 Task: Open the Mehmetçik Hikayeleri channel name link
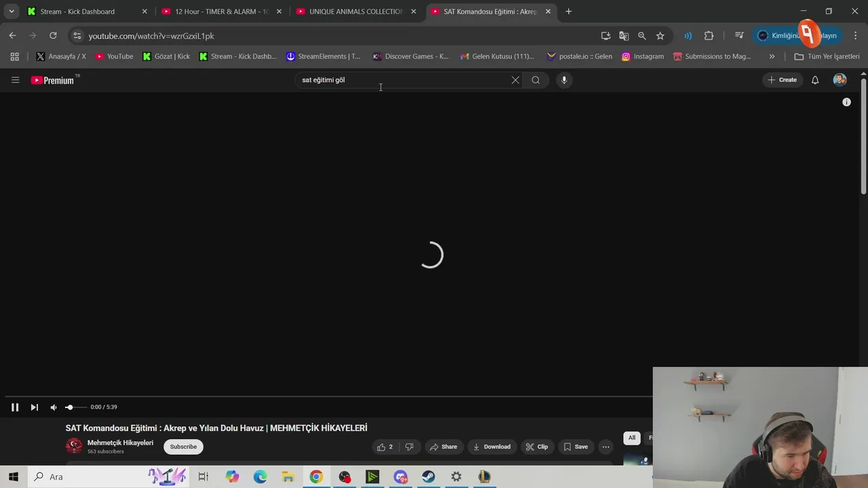pos(120,443)
